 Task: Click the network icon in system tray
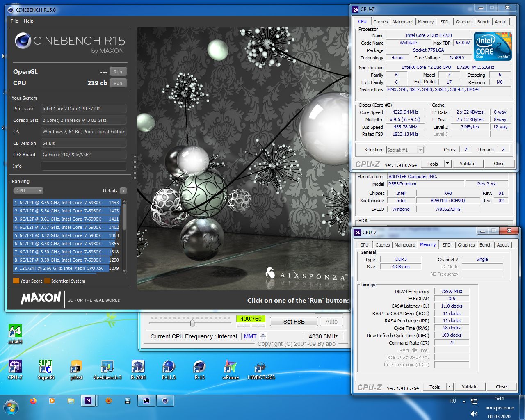click(x=474, y=402)
